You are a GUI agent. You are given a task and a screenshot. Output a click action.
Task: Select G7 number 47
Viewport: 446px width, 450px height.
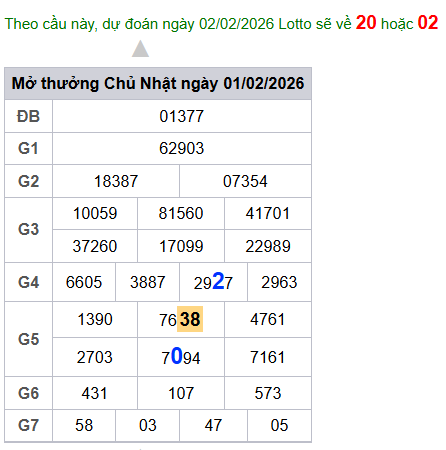click(213, 425)
